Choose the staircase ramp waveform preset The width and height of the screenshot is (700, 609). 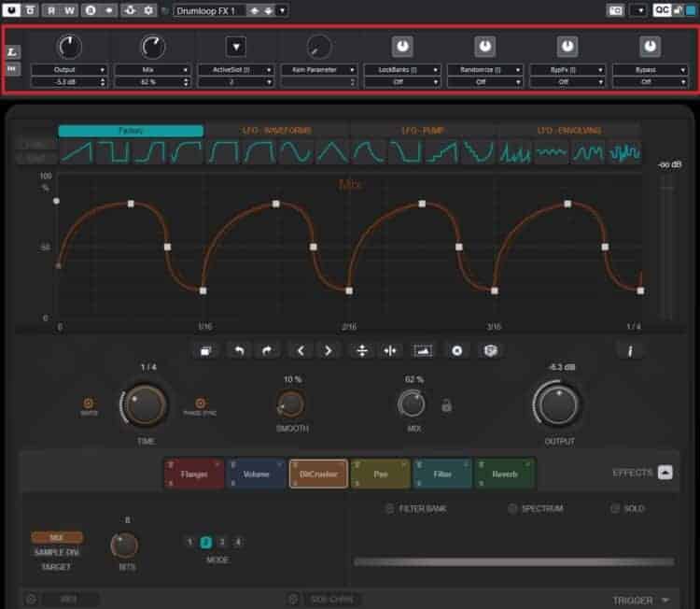[441, 152]
